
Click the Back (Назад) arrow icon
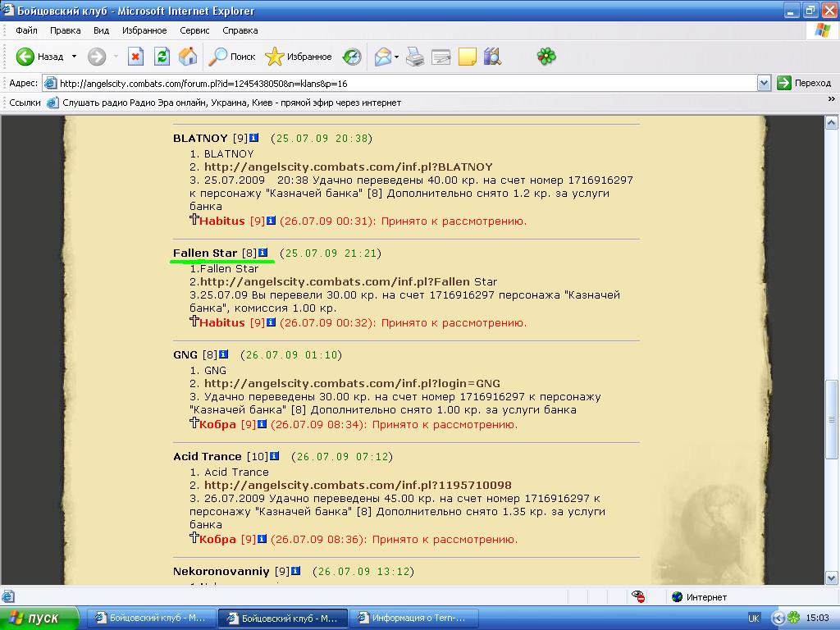pos(25,57)
